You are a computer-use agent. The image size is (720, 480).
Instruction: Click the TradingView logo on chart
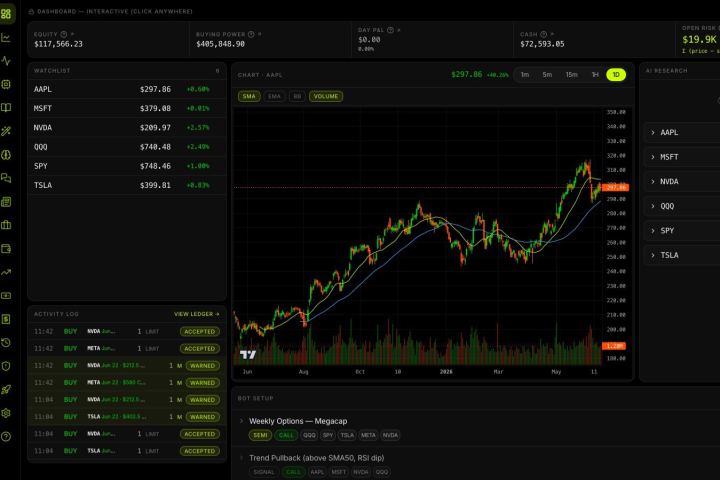(x=248, y=354)
